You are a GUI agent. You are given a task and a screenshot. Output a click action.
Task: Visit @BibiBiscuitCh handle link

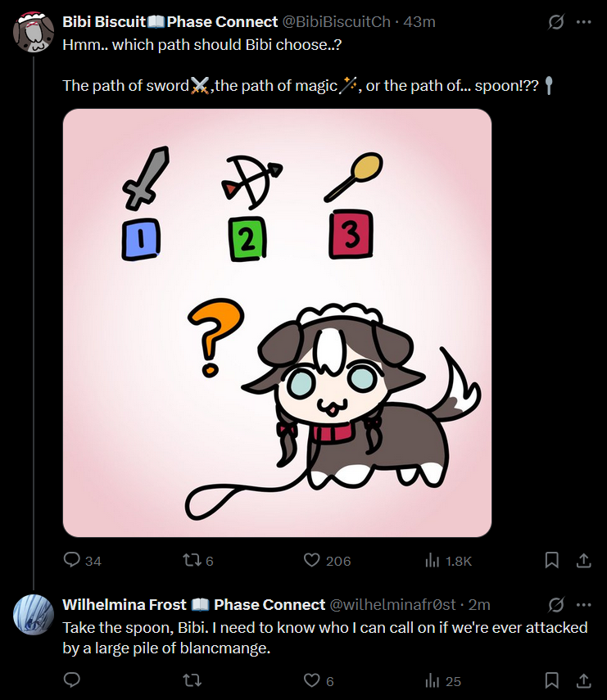(337, 21)
